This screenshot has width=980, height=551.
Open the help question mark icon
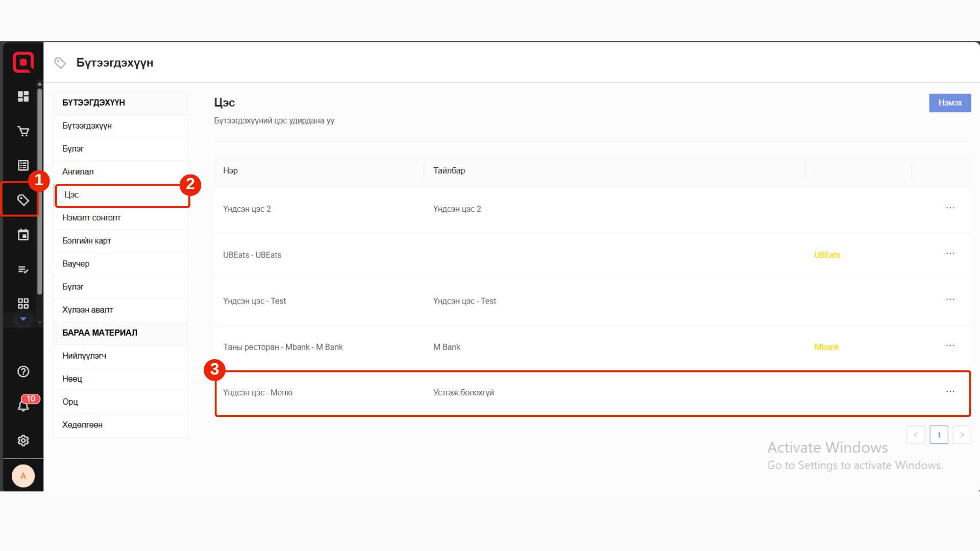pyautogui.click(x=23, y=371)
